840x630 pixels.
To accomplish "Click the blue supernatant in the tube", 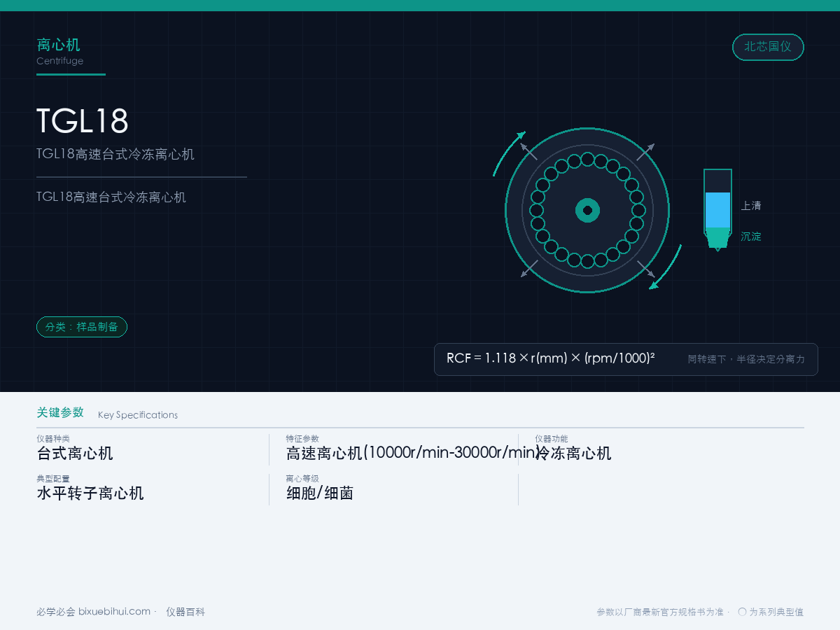I will [x=717, y=210].
